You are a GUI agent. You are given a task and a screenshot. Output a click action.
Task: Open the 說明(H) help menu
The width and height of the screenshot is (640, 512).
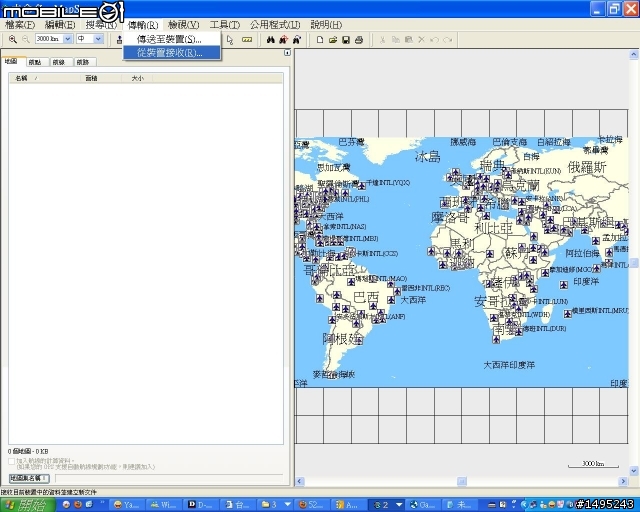pos(326,25)
